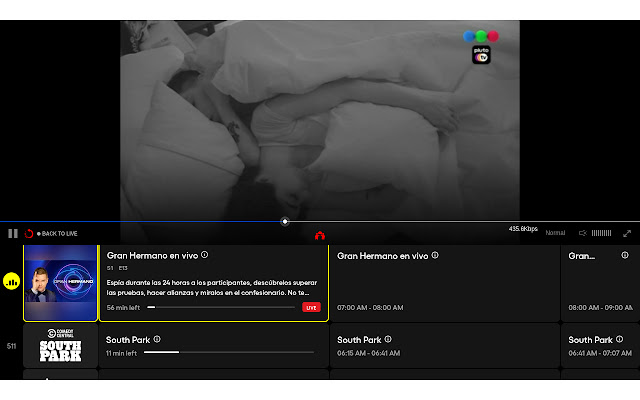Enter fullscreen mode

coord(627,233)
